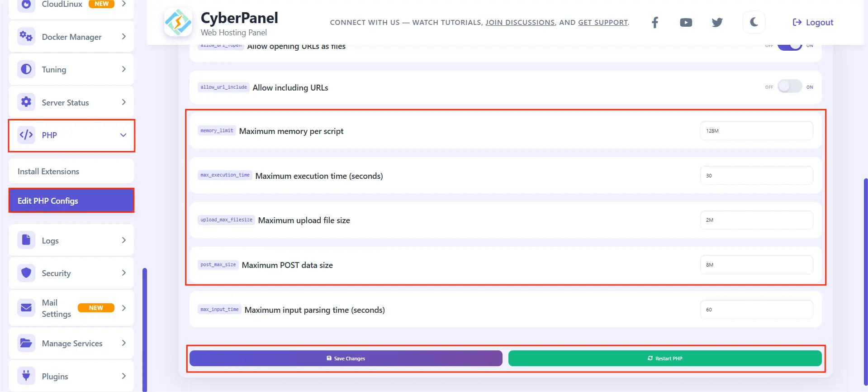Open the Twitter icon link

click(717, 23)
